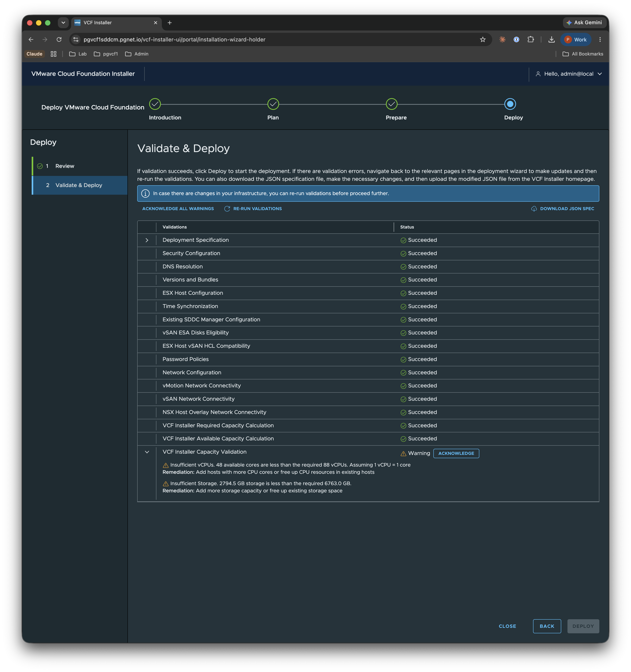Open browser downloads icon
This screenshot has width=631, height=672.
pyautogui.click(x=552, y=39)
